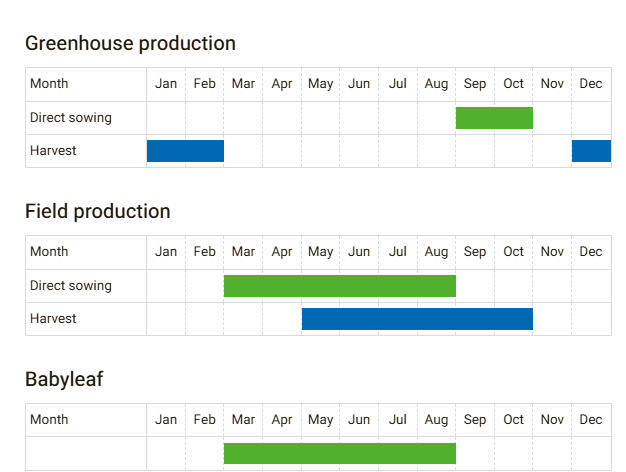The height and width of the screenshot is (472, 626).
Task: Click the Nov column header in Field production table
Action: pyautogui.click(x=552, y=252)
